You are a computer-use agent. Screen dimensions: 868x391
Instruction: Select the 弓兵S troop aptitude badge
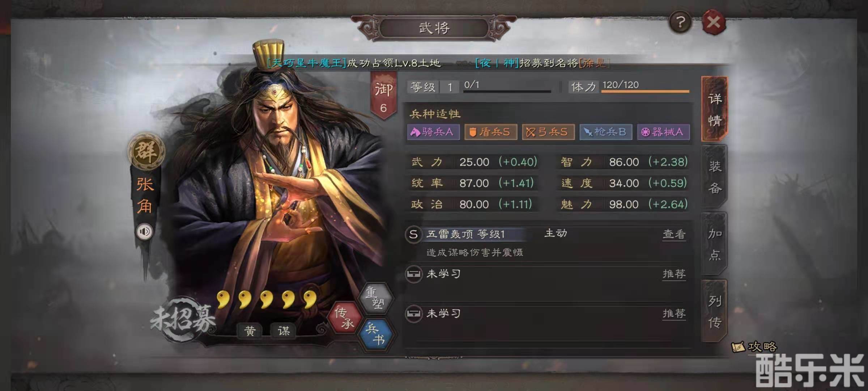548,132
